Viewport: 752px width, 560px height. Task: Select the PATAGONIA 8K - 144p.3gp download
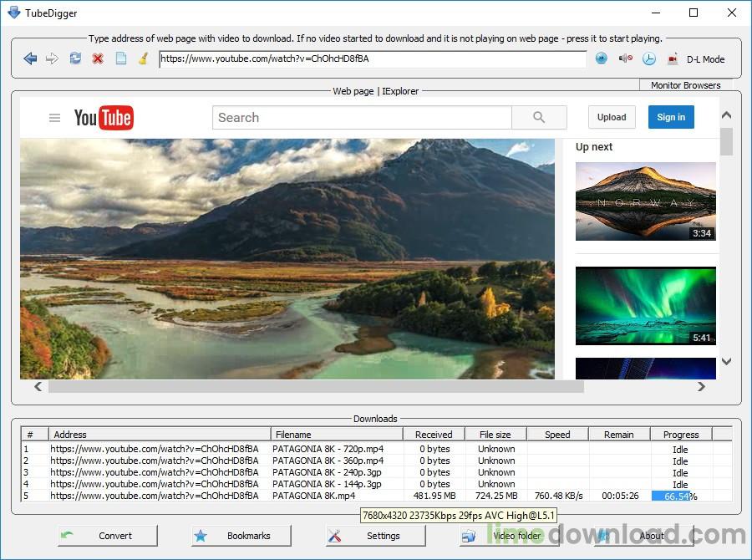377,484
